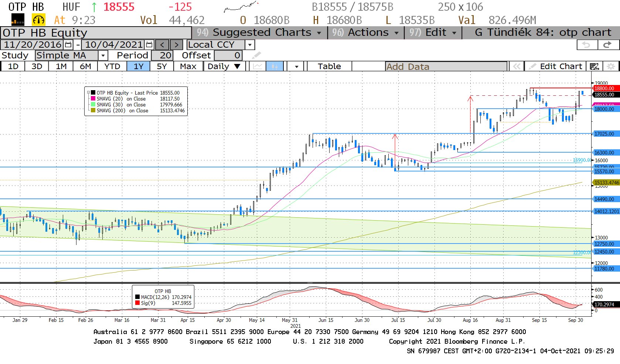Click the red Sig(9) legend swatch
The width and height of the screenshot is (620, 364).
pos(137,303)
